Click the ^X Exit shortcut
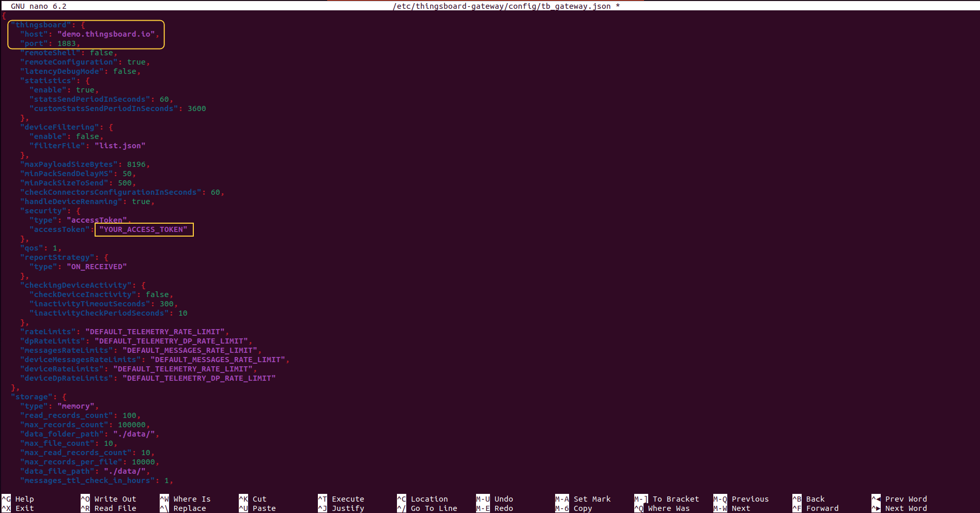 18,508
